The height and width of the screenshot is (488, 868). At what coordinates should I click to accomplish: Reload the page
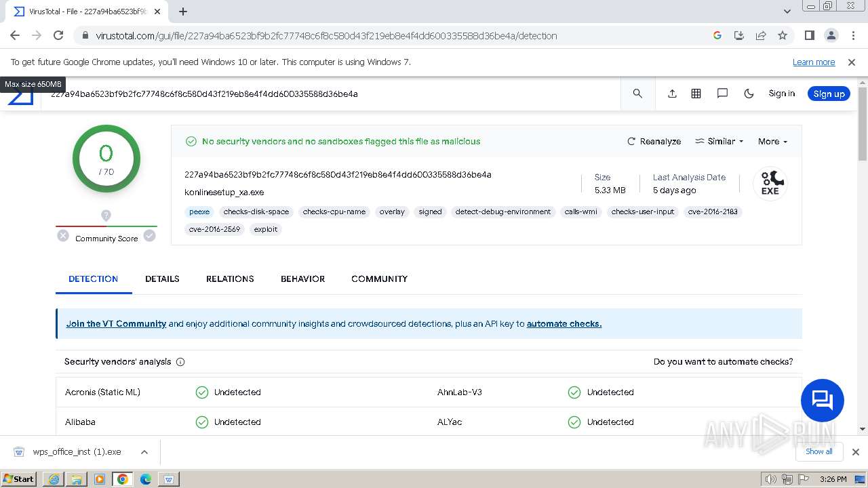pos(58,35)
